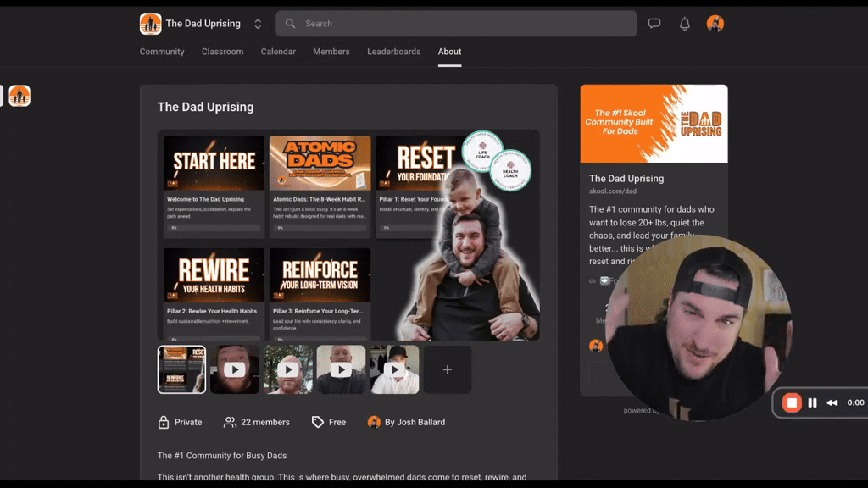Click the Free price tag icon
The width and height of the screenshot is (868, 488).
coord(317,422)
